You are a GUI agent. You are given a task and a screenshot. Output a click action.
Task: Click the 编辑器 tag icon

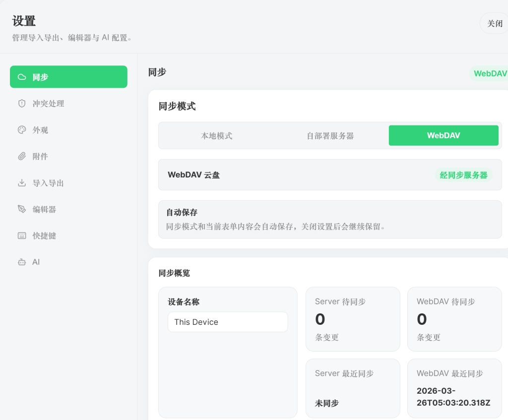click(21, 209)
